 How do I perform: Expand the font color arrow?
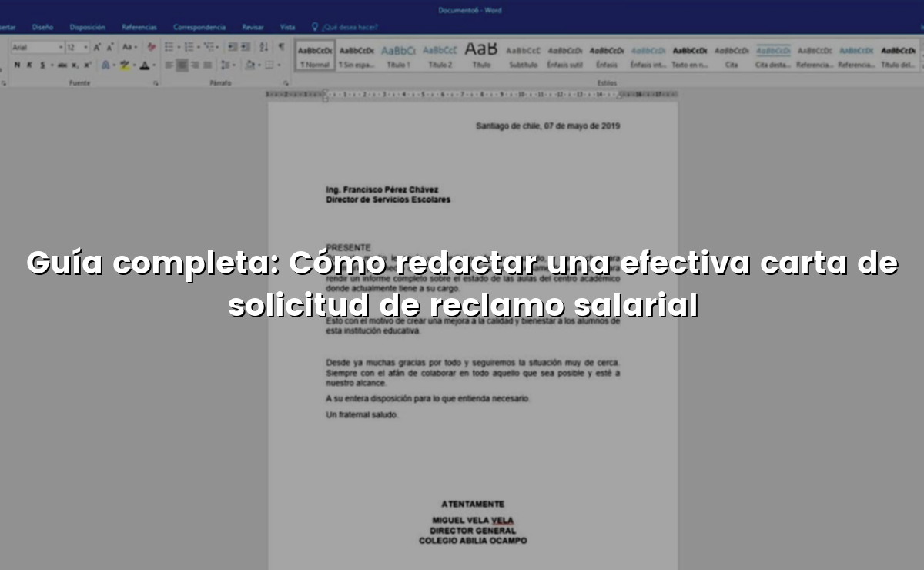pyautogui.click(x=154, y=65)
